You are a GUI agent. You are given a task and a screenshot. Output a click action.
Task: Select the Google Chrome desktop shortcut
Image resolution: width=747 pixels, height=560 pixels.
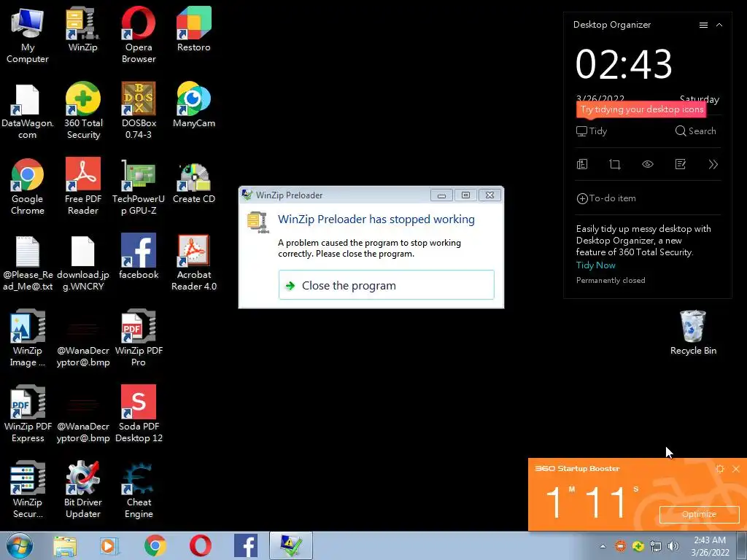pyautogui.click(x=27, y=186)
